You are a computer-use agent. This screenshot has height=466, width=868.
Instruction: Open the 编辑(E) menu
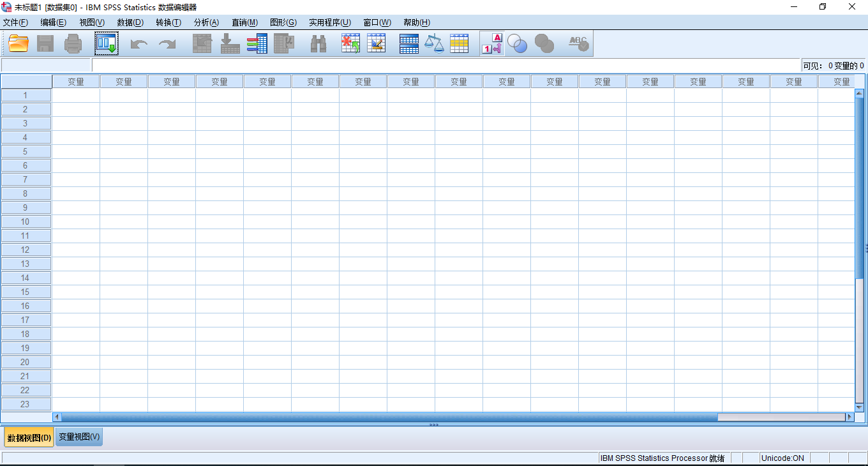[54, 22]
